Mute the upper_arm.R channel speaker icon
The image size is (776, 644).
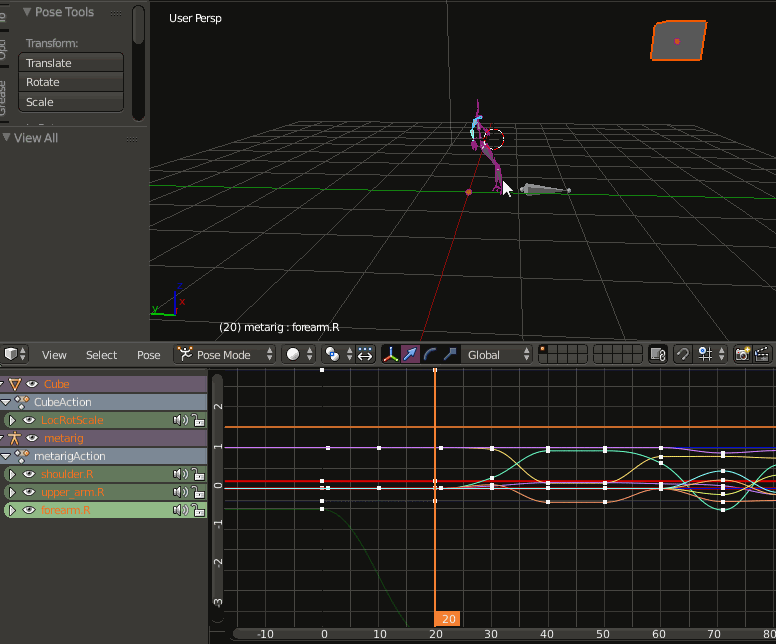180,492
